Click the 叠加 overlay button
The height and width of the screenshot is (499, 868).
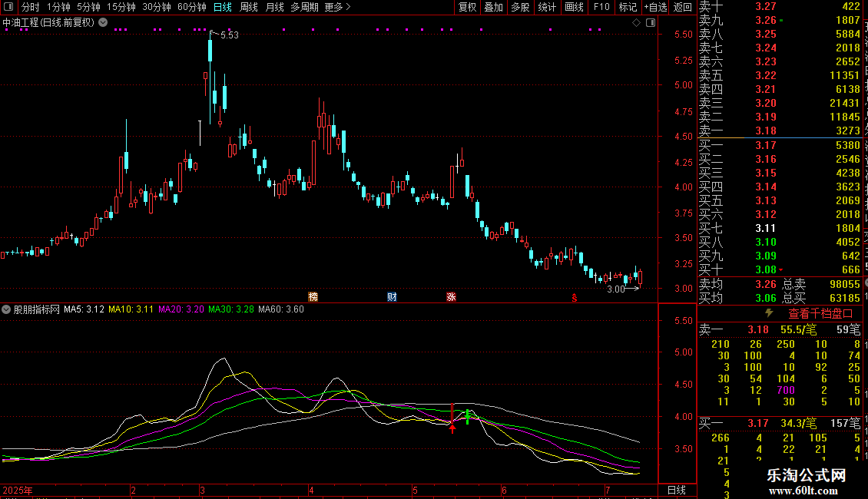tap(494, 7)
